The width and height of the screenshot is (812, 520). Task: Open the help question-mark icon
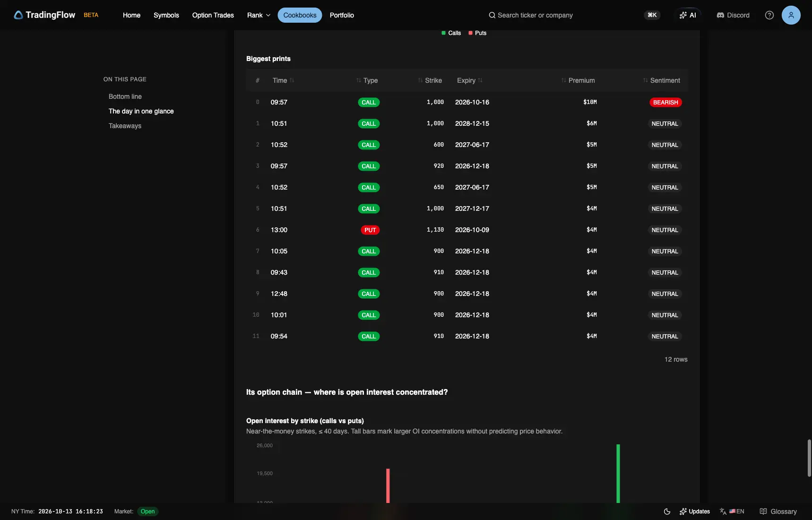(769, 15)
